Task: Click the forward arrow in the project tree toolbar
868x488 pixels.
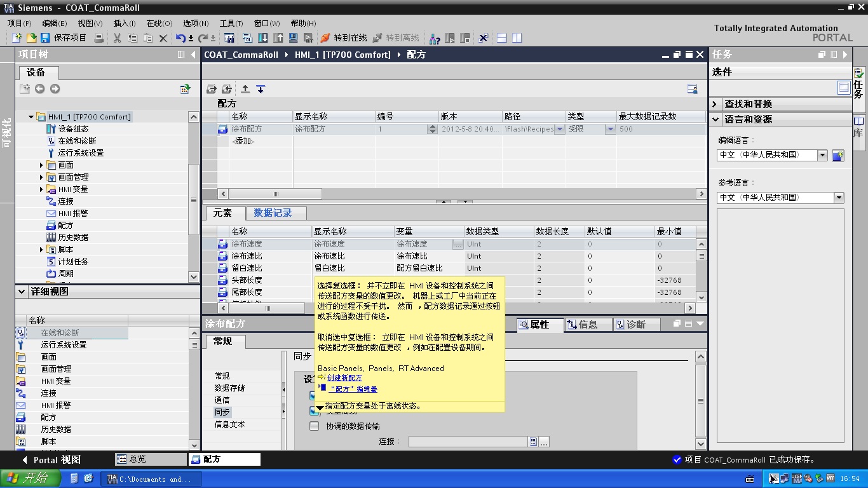Action: click(55, 89)
